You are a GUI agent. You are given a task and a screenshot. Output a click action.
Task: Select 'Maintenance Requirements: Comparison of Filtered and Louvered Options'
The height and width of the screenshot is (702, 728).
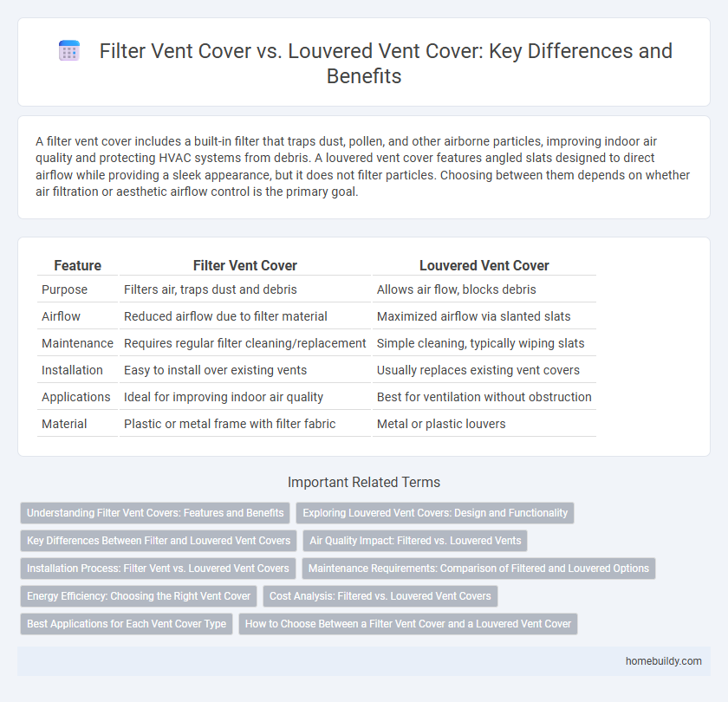tap(478, 569)
